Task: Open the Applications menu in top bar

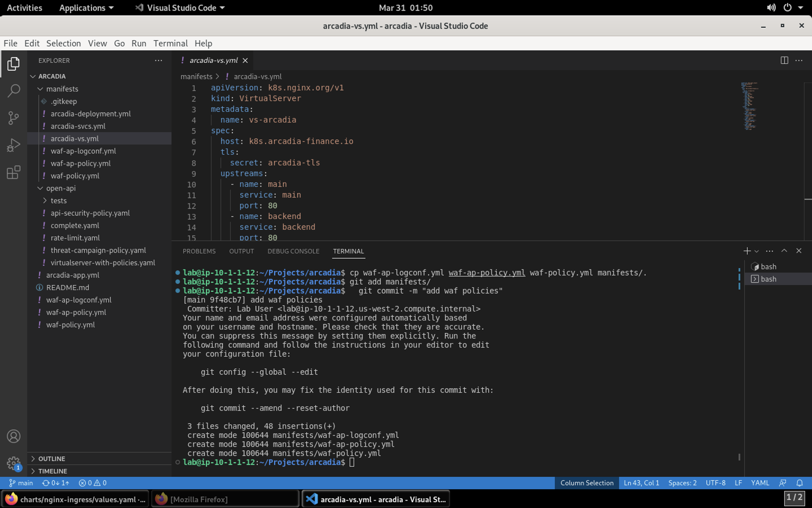Action: tap(86, 8)
